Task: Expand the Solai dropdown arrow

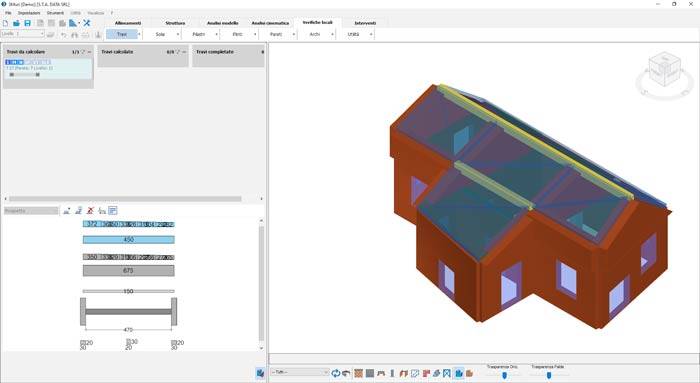Action: (178, 34)
